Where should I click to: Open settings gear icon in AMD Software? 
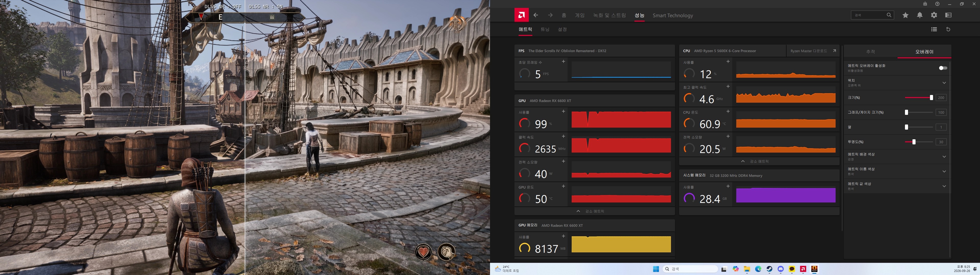click(x=934, y=15)
